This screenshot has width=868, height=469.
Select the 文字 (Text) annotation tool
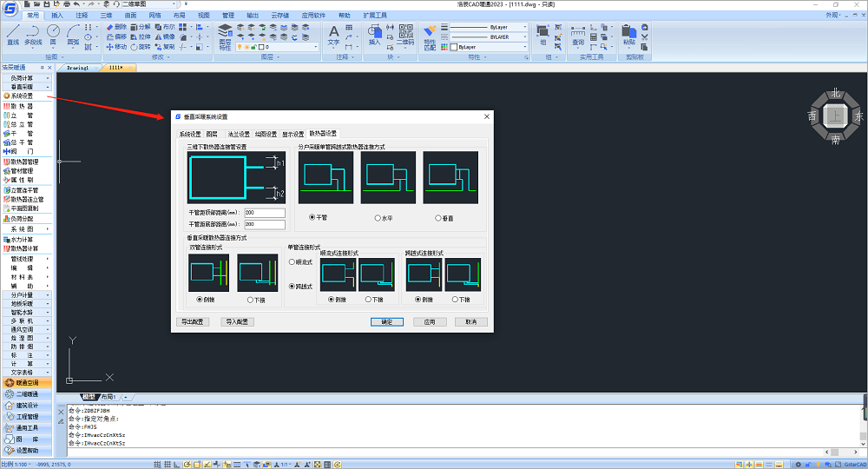pos(334,35)
